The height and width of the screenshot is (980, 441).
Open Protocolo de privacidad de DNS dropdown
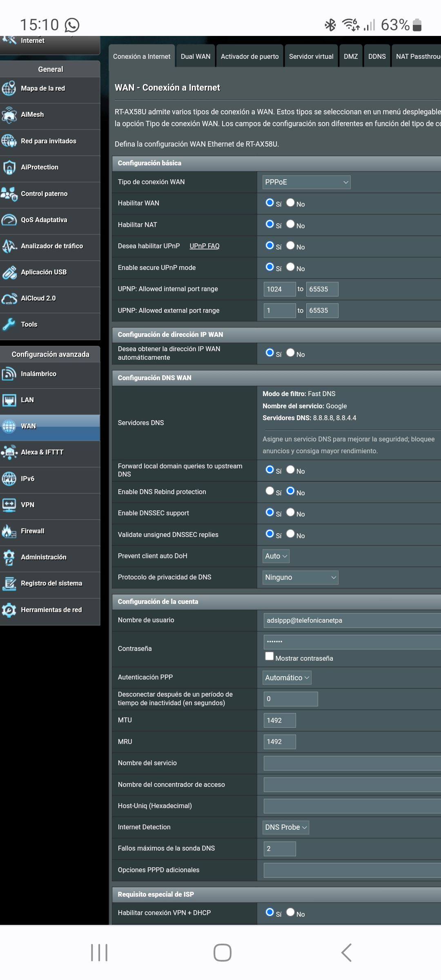click(x=300, y=577)
